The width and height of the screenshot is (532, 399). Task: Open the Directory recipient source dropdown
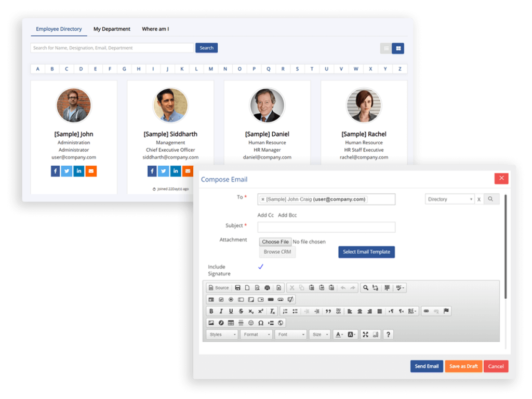click(449, 198)
